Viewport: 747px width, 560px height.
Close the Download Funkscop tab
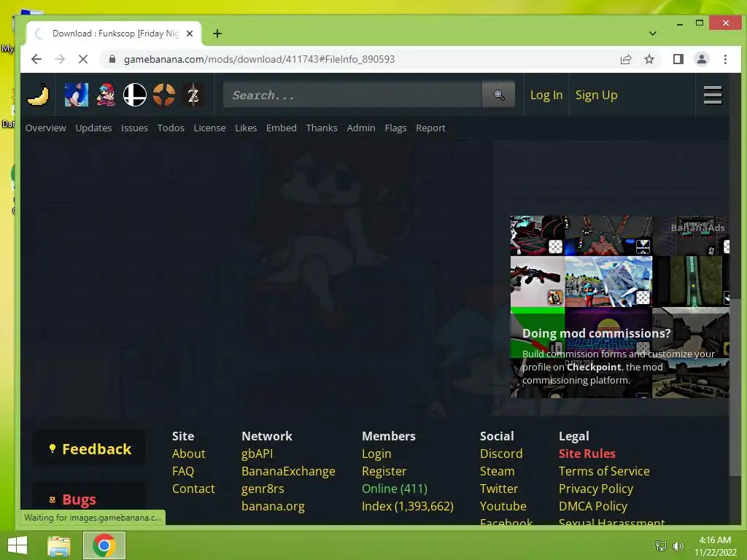click(x=190, y=34)
